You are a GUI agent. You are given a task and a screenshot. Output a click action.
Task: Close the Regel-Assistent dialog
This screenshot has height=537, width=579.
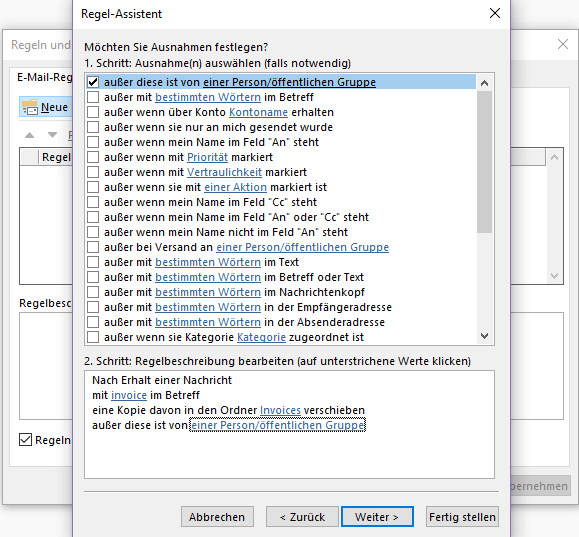pos(494,13)
